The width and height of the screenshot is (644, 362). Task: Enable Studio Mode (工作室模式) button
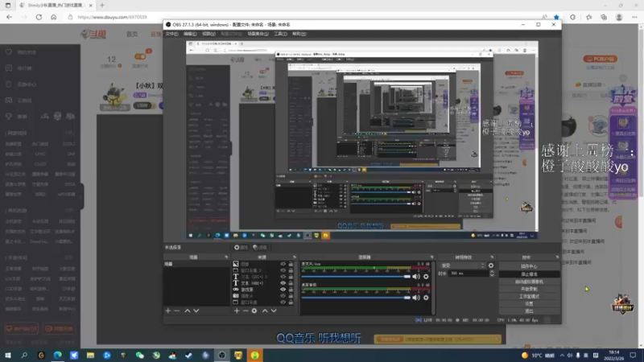pos(529,296)
